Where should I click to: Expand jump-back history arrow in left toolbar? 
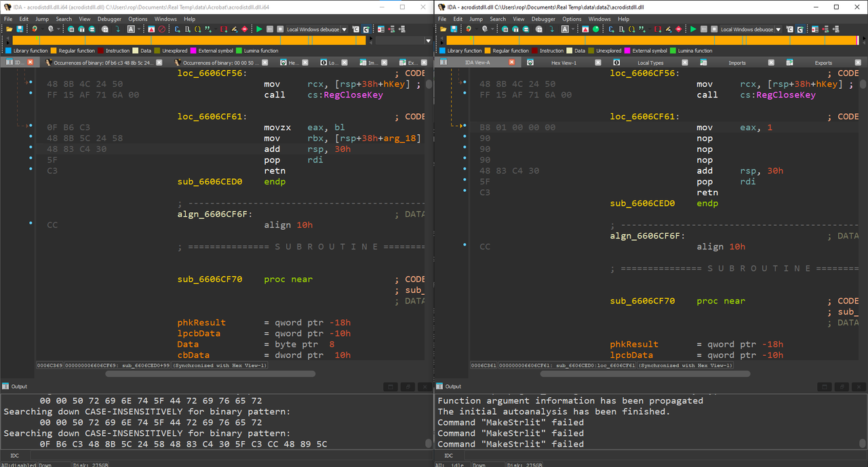[42, 29]
